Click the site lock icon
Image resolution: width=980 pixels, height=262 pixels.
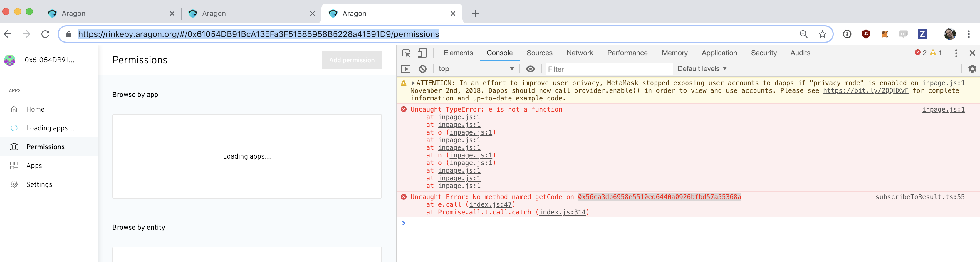69,34
